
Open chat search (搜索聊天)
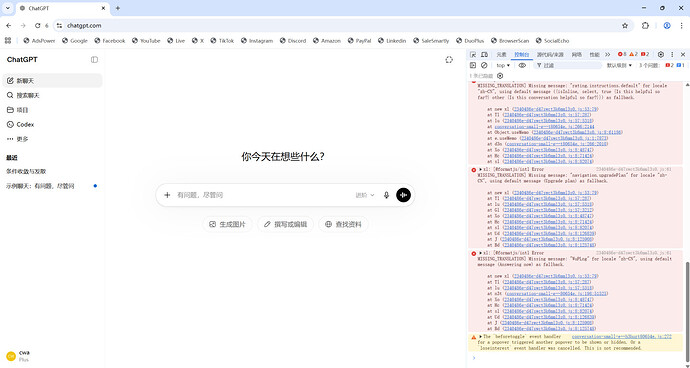click(52, 95)
